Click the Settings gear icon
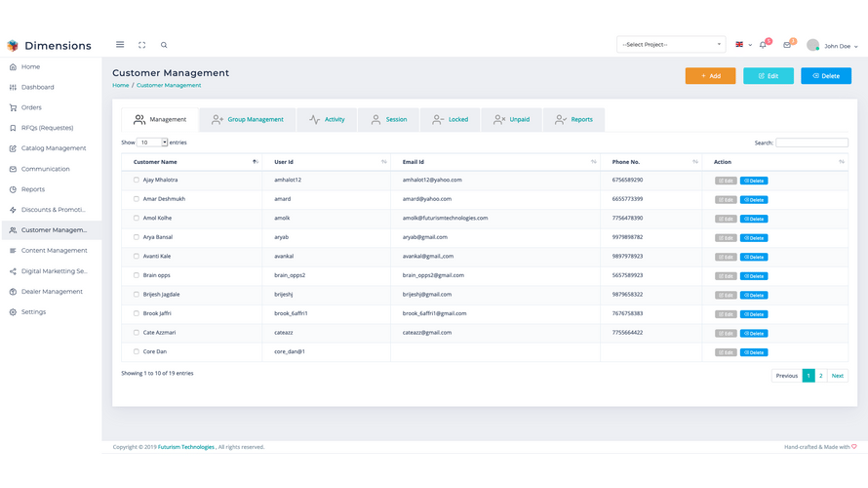 (13, 312)
